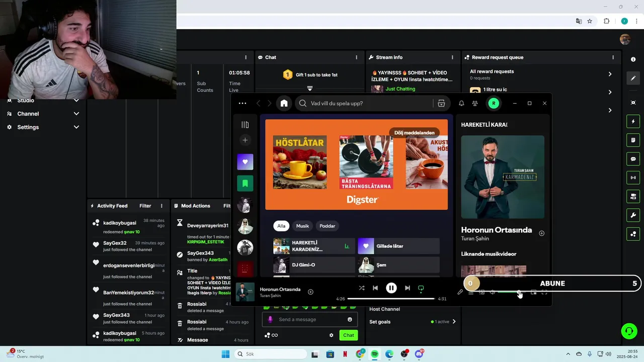
Task: Click broadcast signal icon in dashboard toolbar
Action: pyautogui.click(x=633, y=177)
